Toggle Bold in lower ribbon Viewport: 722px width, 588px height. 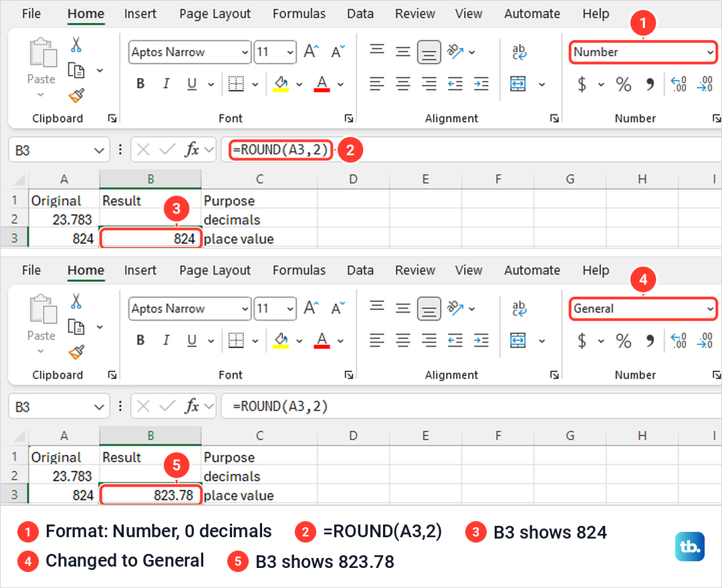click(x=140, y=340)
